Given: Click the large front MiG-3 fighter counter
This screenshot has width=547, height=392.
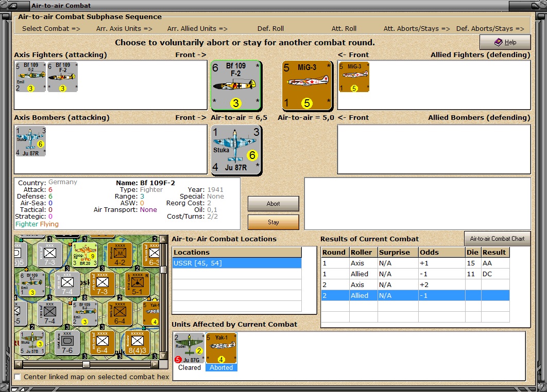Looking at the screenshot, I should (x=307, y=85).
